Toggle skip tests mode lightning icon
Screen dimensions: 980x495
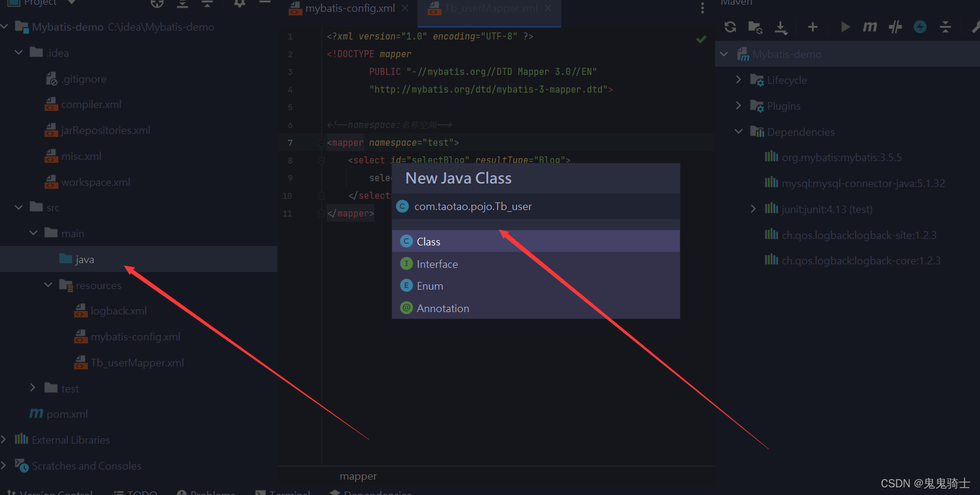point(920,27)
